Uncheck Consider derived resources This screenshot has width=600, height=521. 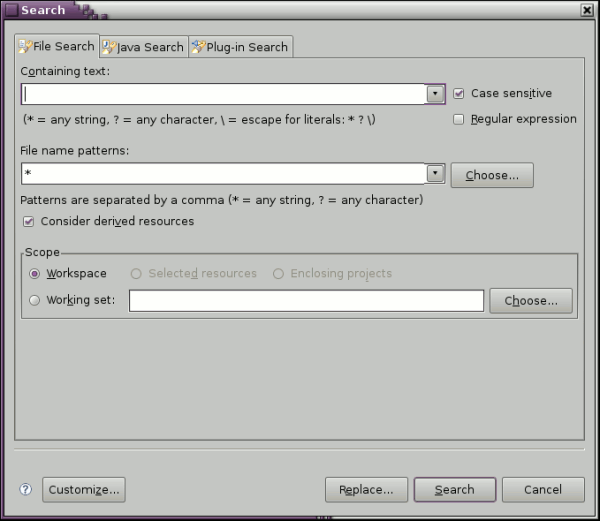point(28,221)
